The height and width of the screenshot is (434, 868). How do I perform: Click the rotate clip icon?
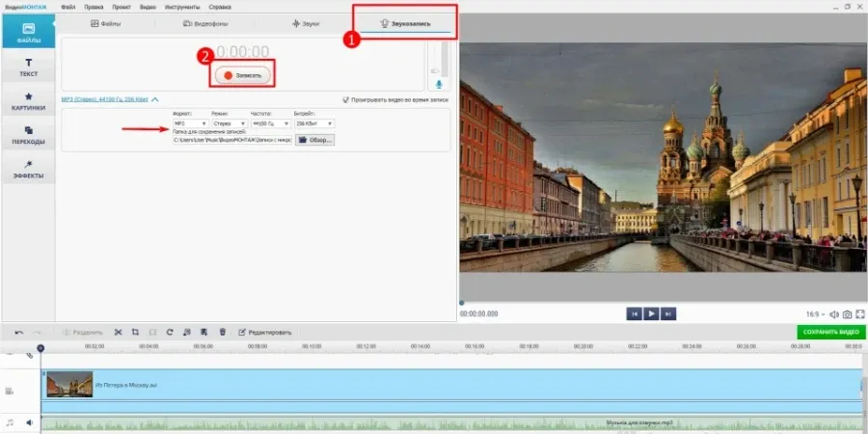(170, 332)
